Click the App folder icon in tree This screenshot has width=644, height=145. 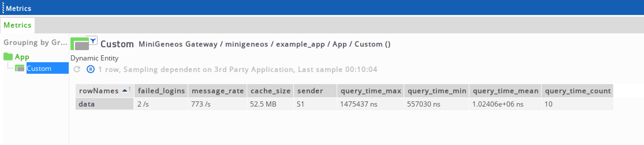[x=8, y=57]
